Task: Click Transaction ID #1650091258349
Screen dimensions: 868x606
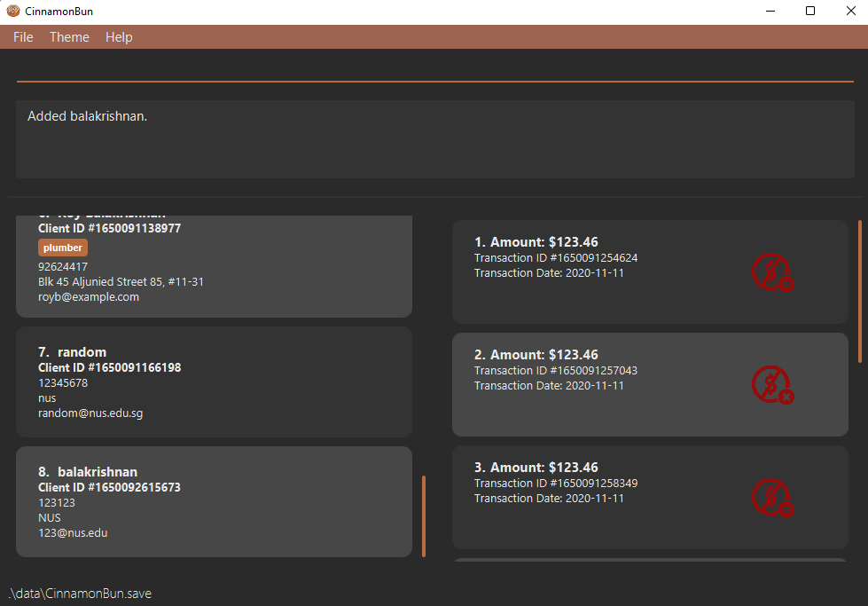Action: [x=556, y=483]
